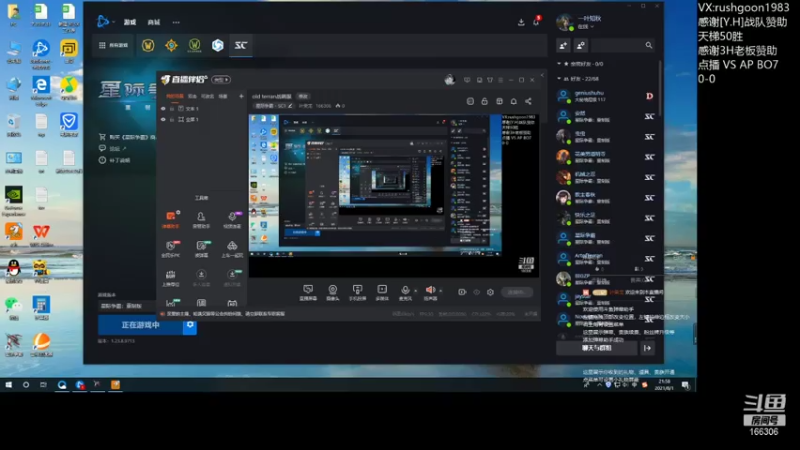Open the Battle.net downloads icon
Image resolution: width=800 pixels, height=450 pixels.
521,22
